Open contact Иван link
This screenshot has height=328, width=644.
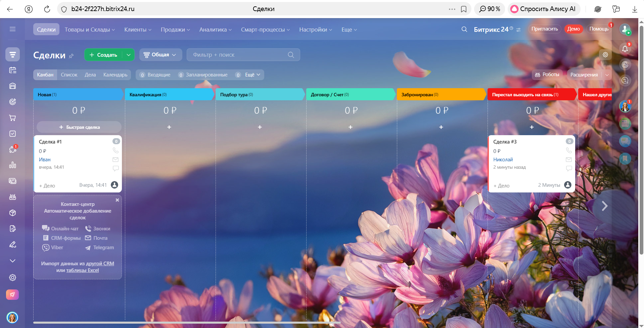click(45, 160)
